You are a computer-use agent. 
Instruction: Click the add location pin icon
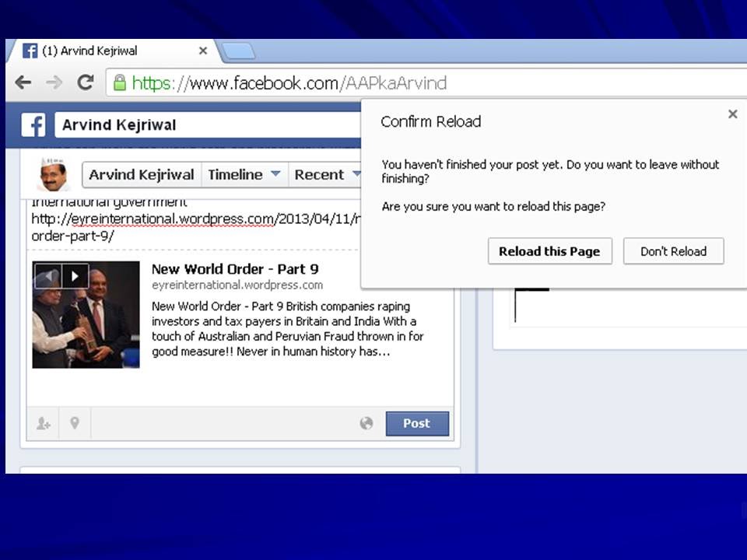(75, 423)
